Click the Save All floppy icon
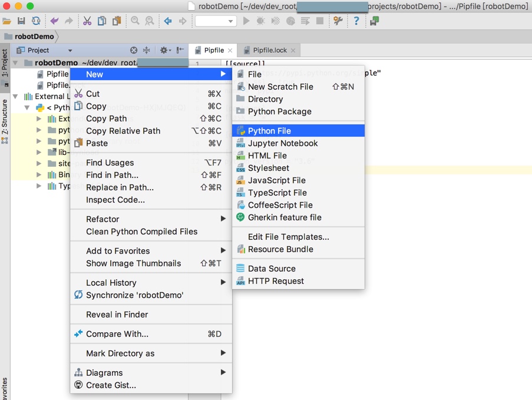 tap(21, 21)
